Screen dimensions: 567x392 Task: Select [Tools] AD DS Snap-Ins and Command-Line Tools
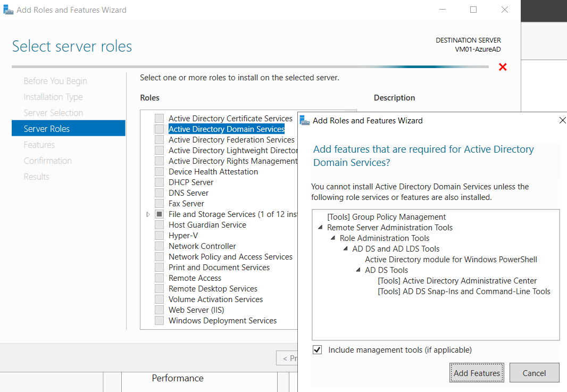[x=464, y=291]
